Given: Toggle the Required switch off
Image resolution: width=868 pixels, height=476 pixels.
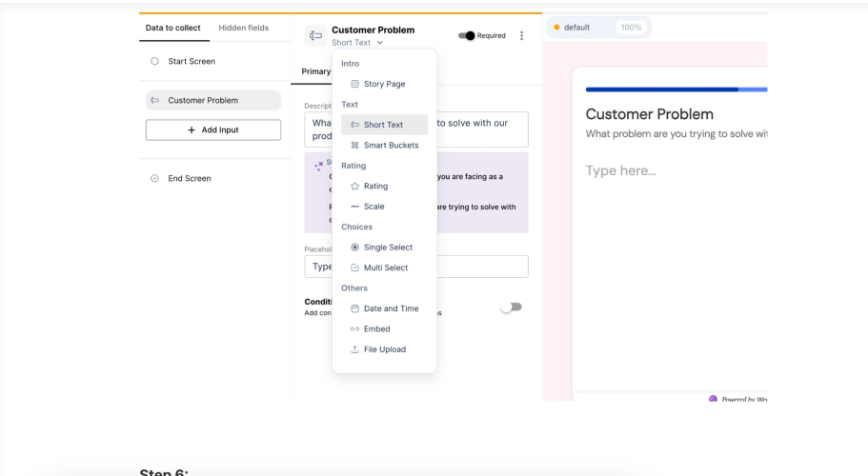Looking at the screenshot, I should click(467, 36).
